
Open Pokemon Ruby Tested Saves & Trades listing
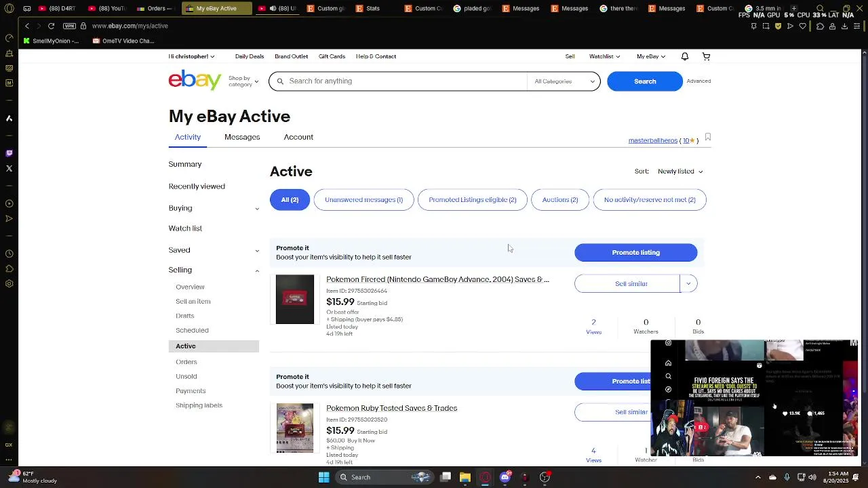[x=391, y=408]
